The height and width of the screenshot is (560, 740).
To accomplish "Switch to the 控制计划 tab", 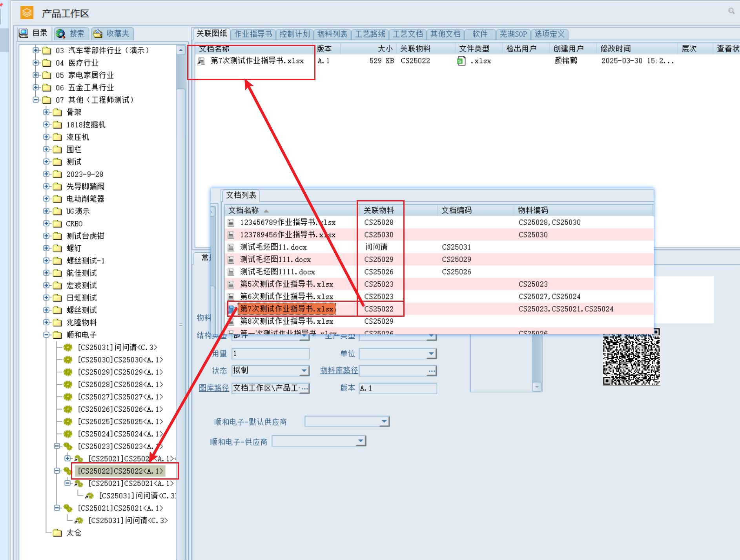I will [x=294, y=34].
